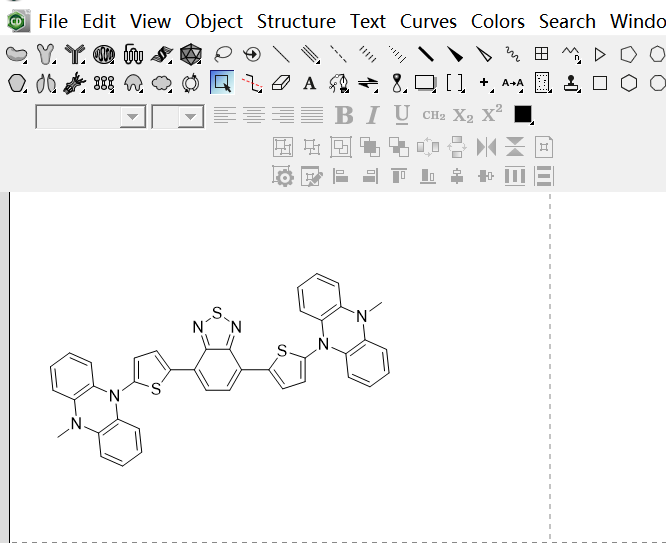Select the TLC Plate tool
The height and width of the screenshot is (543, 666).
[x=542, y=83]
